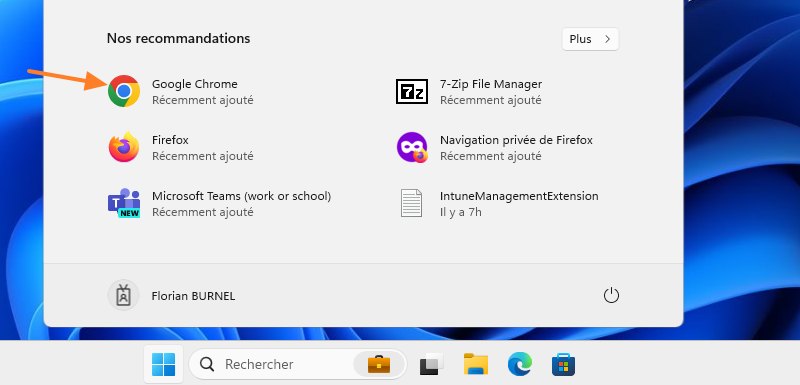Select the "7-Zip File Manager" text
Screen dimensions: 800x385
coord(491,84)
